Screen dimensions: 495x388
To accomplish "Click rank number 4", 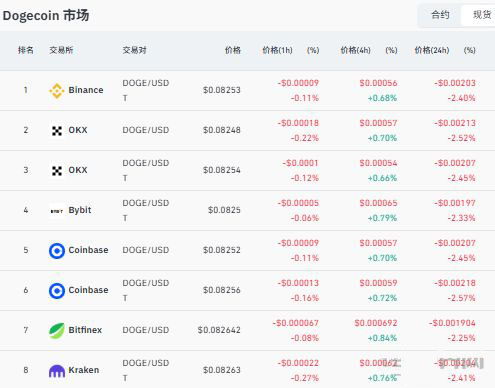I will pyautogui.click(x=26, y=210).
